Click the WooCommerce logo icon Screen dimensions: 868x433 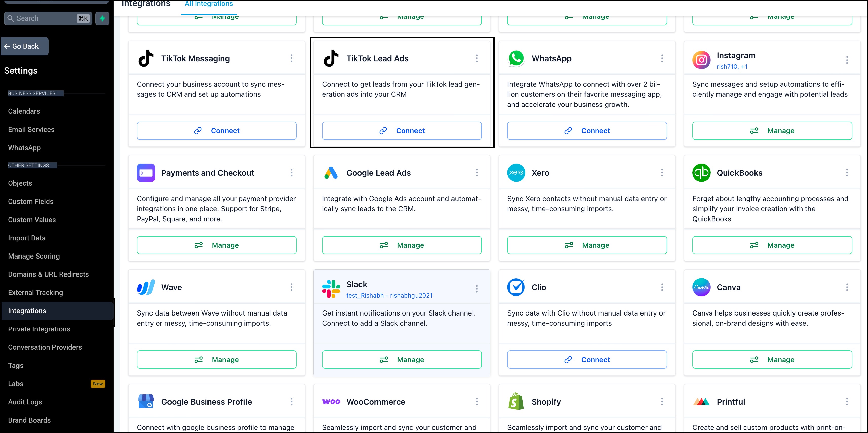331,401
